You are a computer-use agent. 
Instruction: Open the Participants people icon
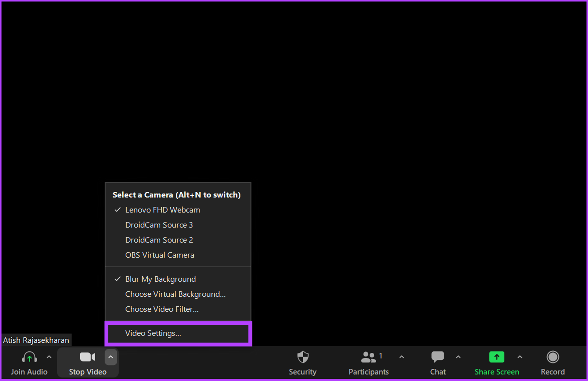click(368, 357)
